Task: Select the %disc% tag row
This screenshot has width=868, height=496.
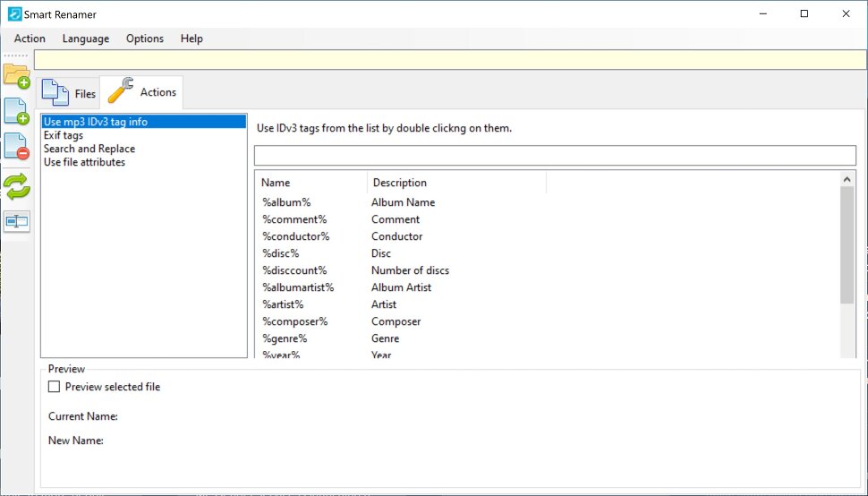Action: [547, 253]
